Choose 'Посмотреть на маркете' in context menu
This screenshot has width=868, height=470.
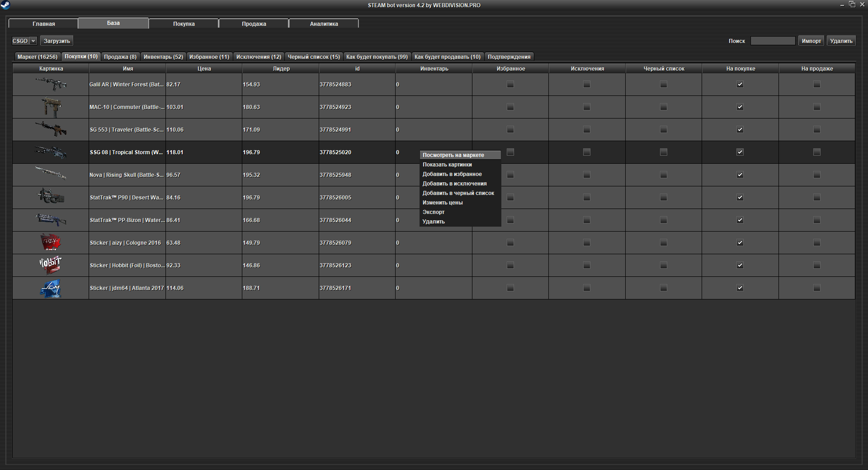click(x=453, y=155)
